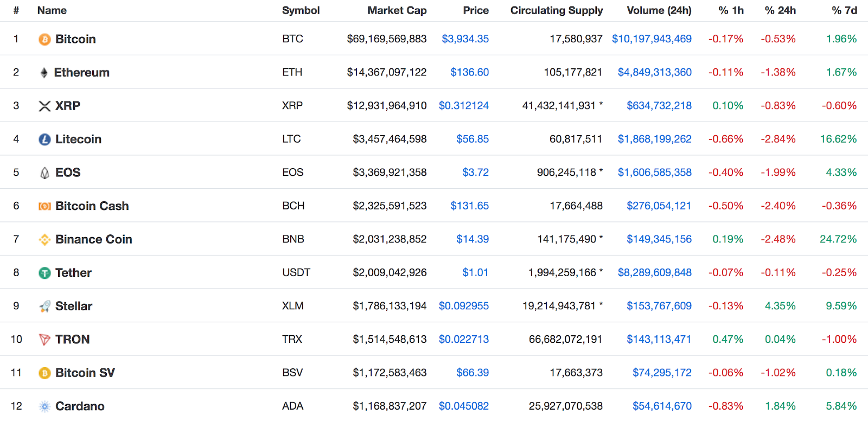This screenshot has height=421, width=868.
Task: Click TRON price $0.022713
Action: 464,340
